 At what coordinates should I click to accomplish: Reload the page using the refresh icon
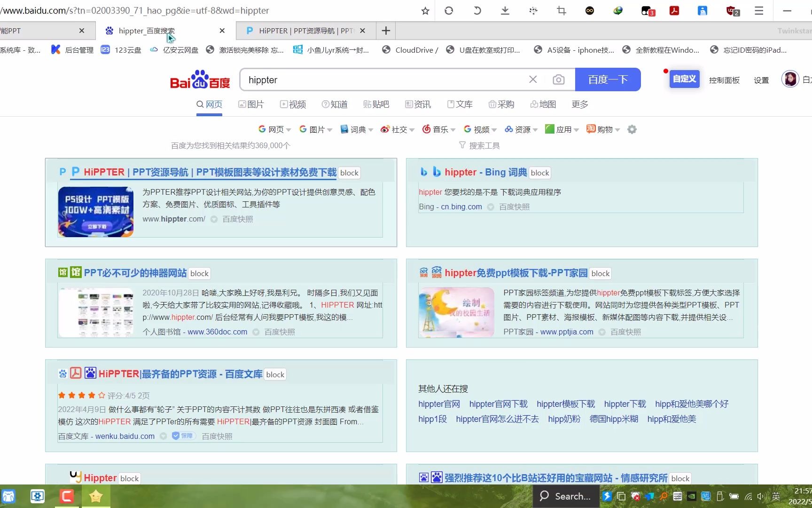449,10
